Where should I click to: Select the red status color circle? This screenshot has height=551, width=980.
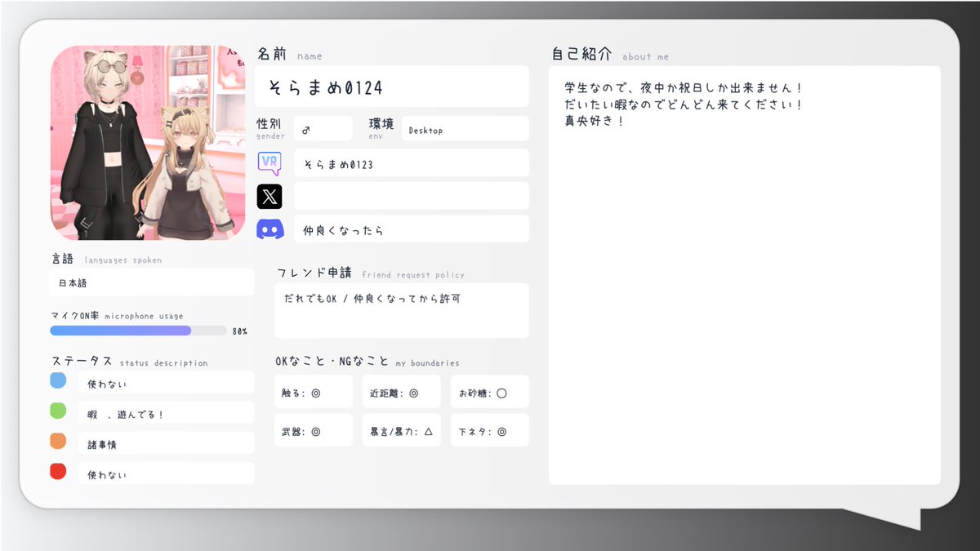pos(58,471)
